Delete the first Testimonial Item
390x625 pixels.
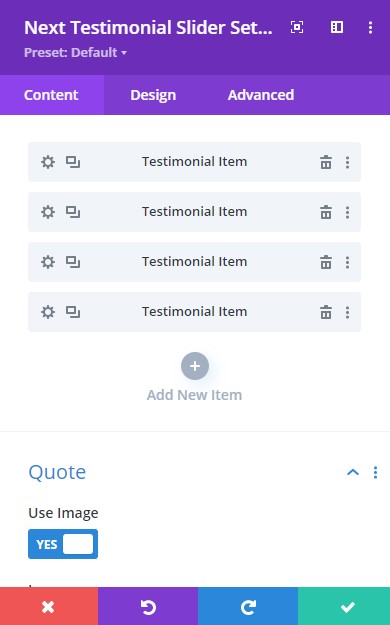pyautogui.click(x=326, y=162)
